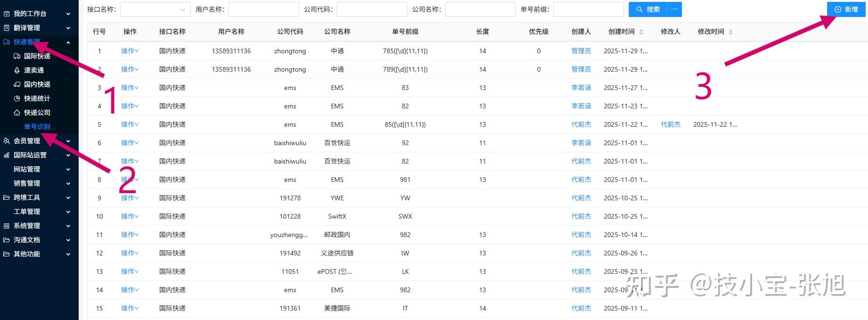Image resolution: width=868 pixels, height=320 pixels.
Task: Click the youzhengg... company code cell
Action: click(289, 235)
